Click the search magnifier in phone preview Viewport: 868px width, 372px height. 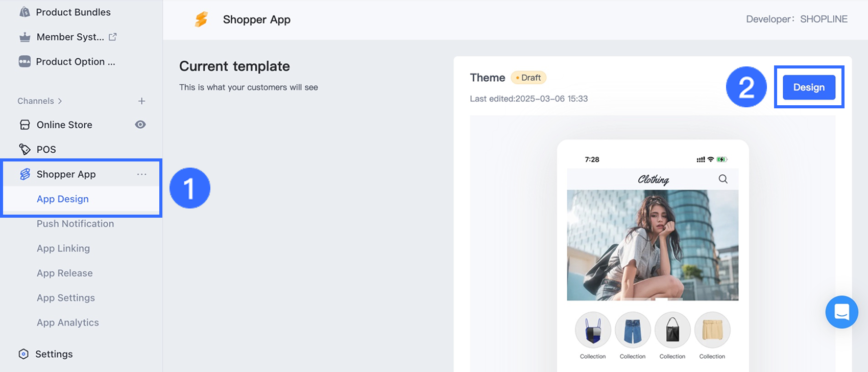click(x=723, y=179)
